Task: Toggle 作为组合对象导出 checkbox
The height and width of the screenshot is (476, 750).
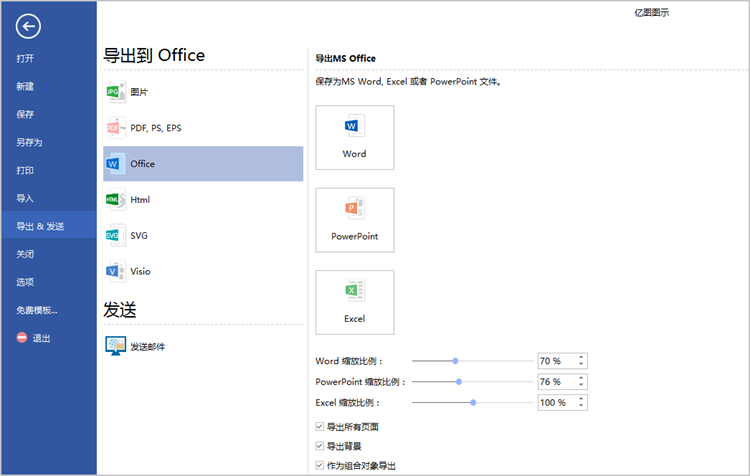Action: coord(320,465)
